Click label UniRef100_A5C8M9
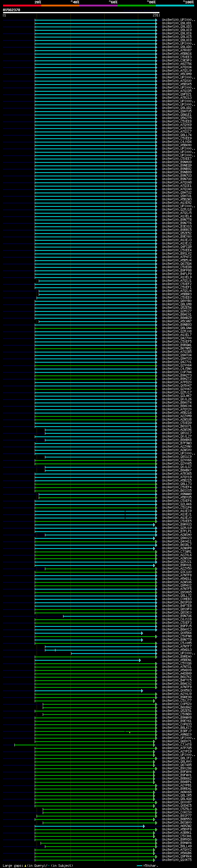The image size is (197, 868). pos(177,74)
